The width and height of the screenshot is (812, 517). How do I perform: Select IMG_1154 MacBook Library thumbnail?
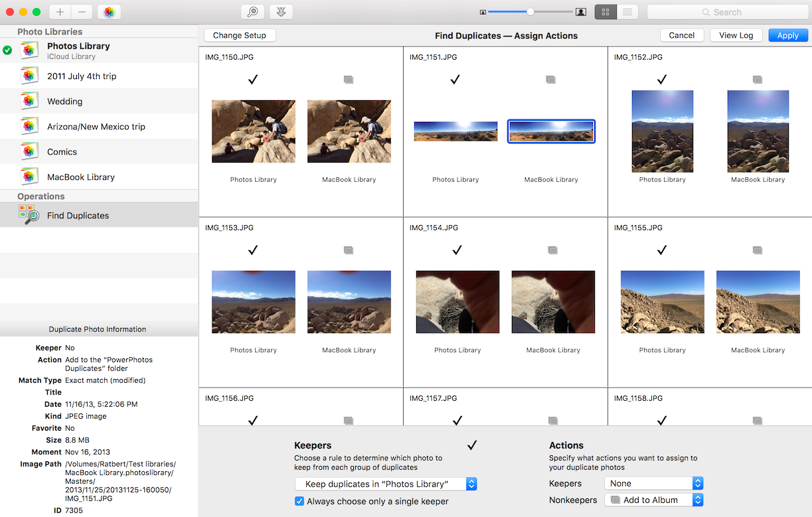point(553,302)
